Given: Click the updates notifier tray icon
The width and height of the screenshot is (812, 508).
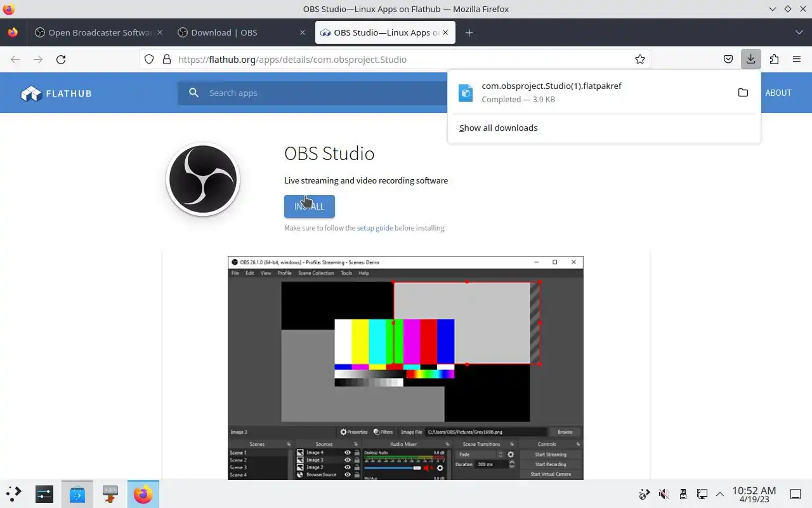Looking at the screenshot, I should click(x=645, y=493).
